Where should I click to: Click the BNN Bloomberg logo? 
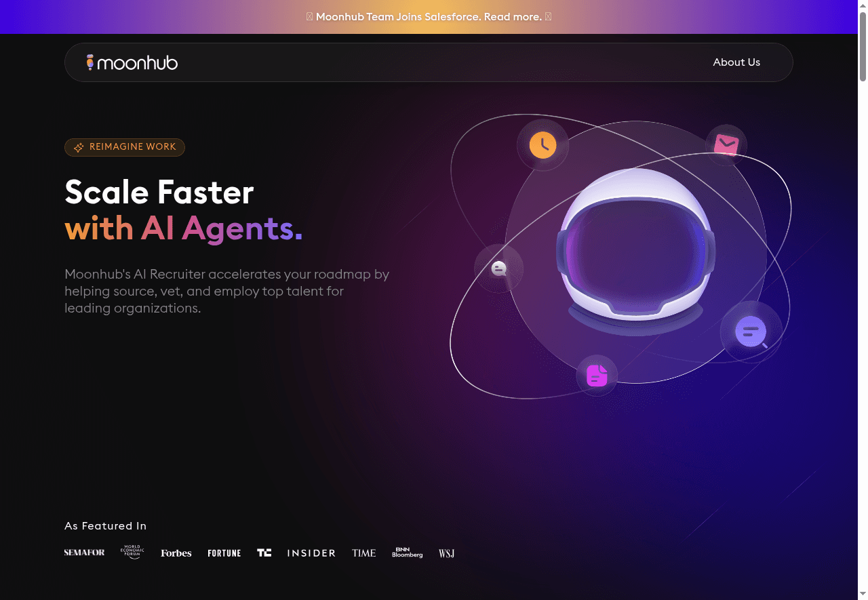[x=407, y=553]
